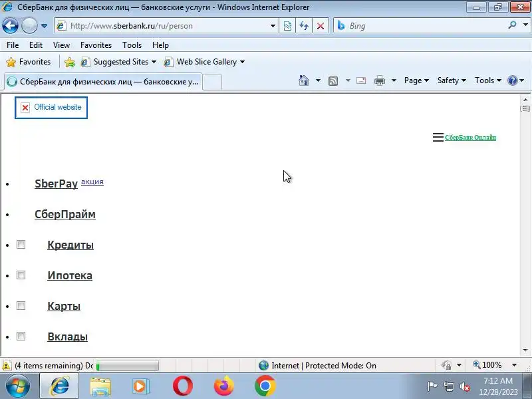Toggle the checkbox beside Кредиты
Viewport: 532px width, 399px height.
click(x=21, y=245)
